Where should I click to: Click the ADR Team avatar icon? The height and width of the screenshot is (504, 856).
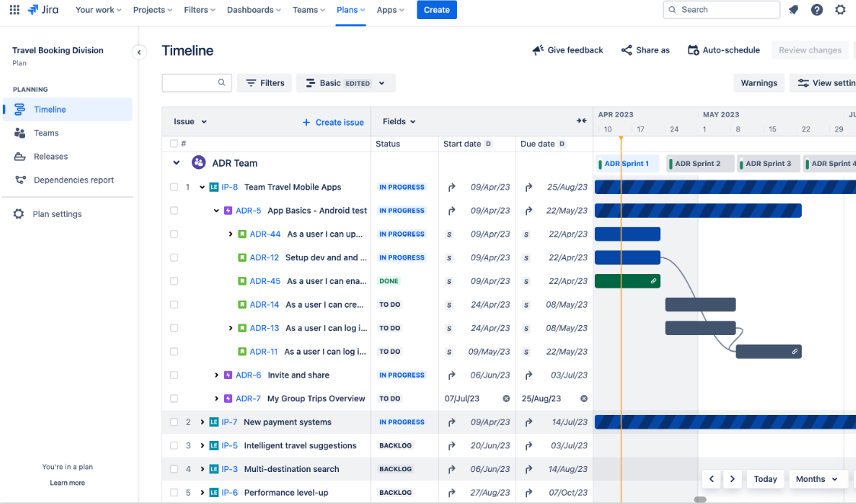(199, 163)
